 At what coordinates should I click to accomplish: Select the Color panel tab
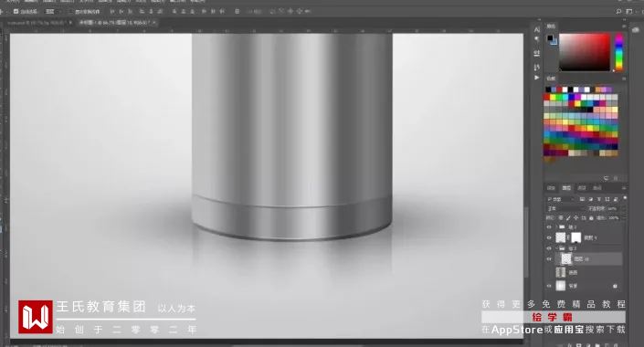[x=551, y=26]
